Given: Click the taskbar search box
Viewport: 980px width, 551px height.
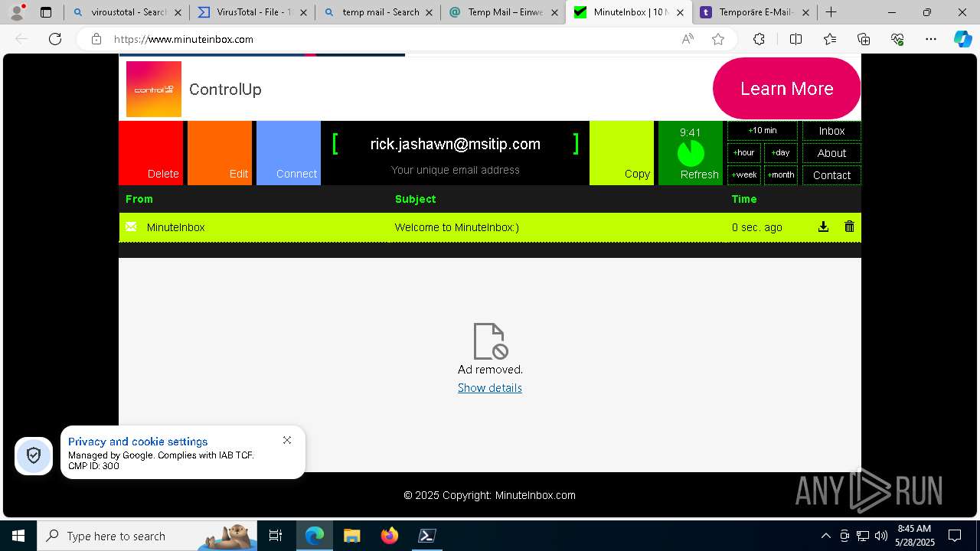Looking at the screenshot, I should click(147, 536).
